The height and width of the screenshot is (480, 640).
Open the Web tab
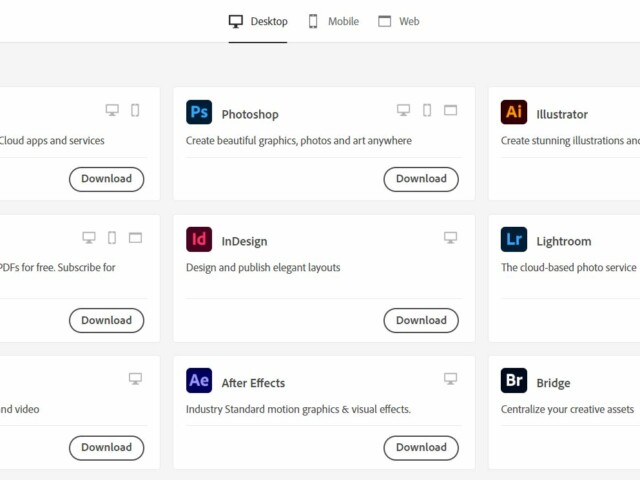pyautogui.click(x=399, y=21)
